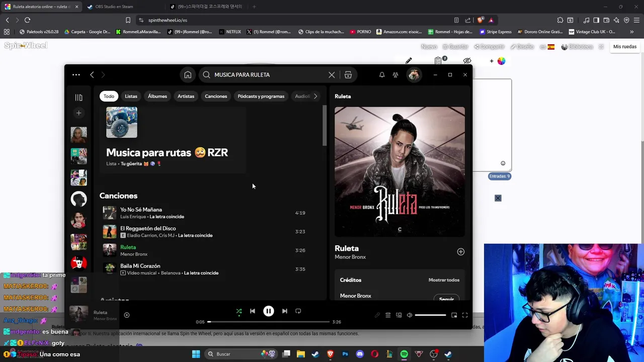
Task: Open the es language selector with Spanish flag
Action: 547,47
